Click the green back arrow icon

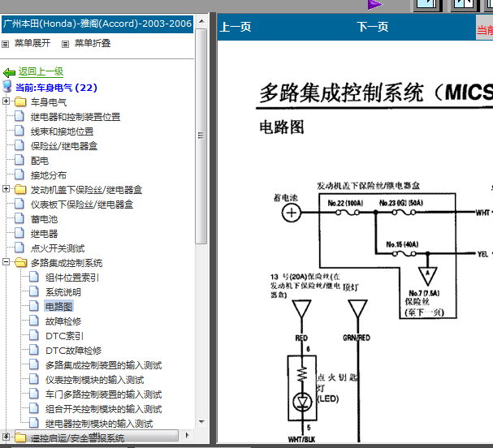[9, 73]
